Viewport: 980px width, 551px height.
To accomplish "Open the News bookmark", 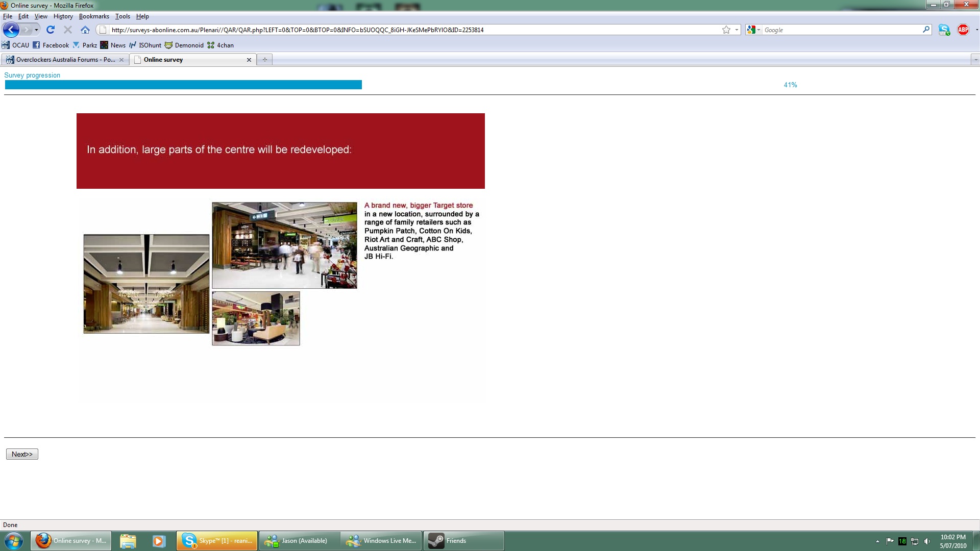I will (x=113, y=45).
